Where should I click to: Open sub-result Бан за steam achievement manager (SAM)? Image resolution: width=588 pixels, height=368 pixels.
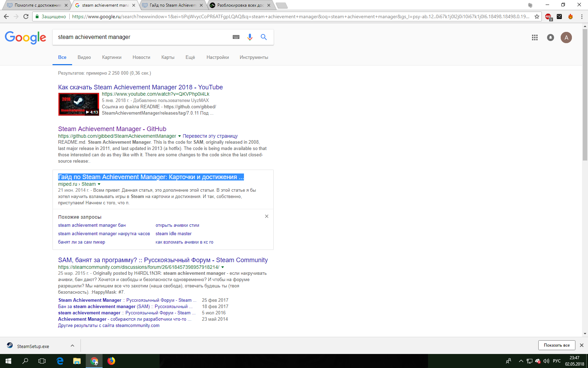point(125,307)
